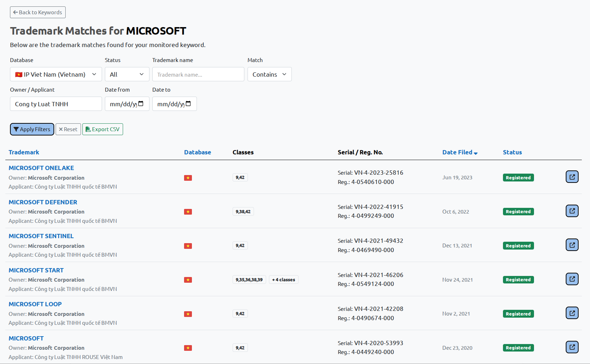Open external link for Dec 23, 2020 MICROSOFT row

(572, 347)
